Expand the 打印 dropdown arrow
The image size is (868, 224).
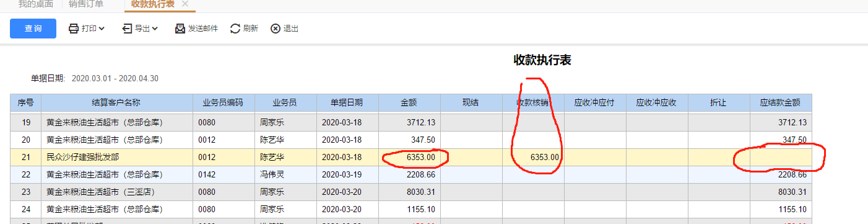102,29
